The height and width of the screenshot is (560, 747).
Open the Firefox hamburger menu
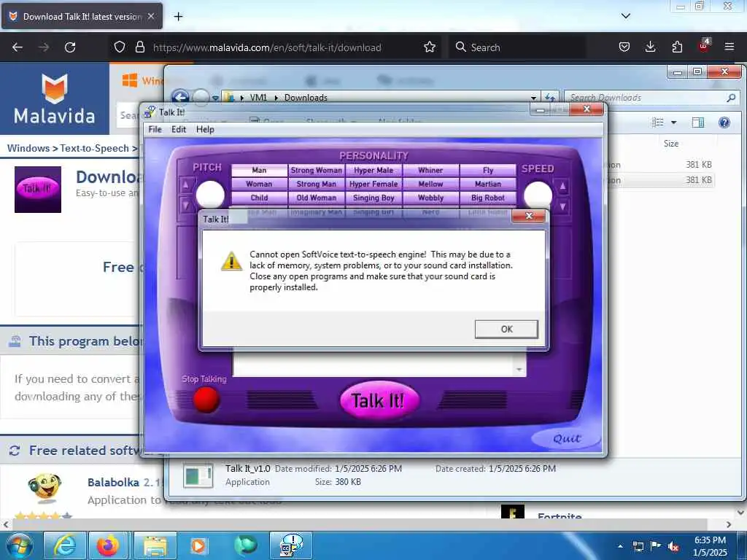(x=729, y=47)
